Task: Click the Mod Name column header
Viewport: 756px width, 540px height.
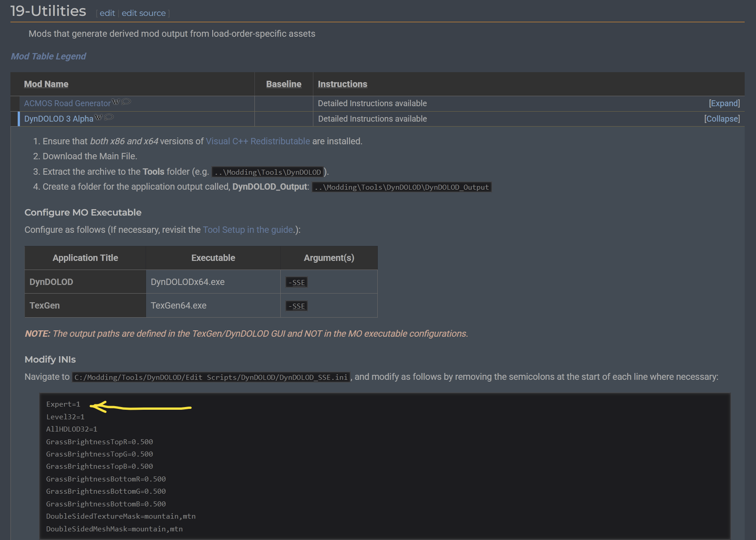Action: pyautogui.click(x=46, y=84)
